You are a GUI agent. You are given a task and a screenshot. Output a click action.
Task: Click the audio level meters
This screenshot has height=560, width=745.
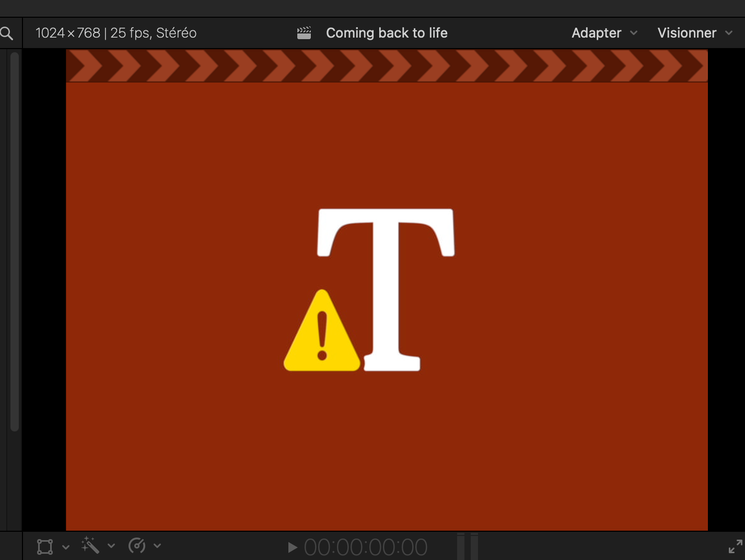[x=468, y=546]
